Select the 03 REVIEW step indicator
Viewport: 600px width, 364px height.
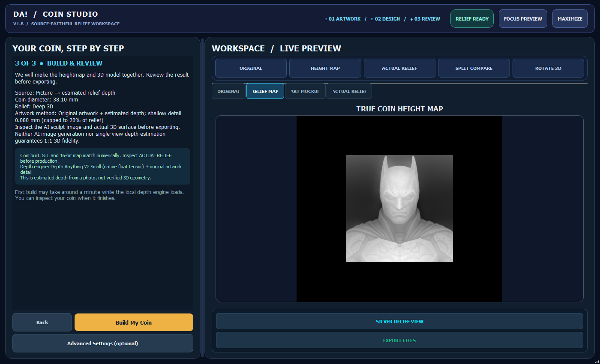pyautogui.click(x=425, y=19)
